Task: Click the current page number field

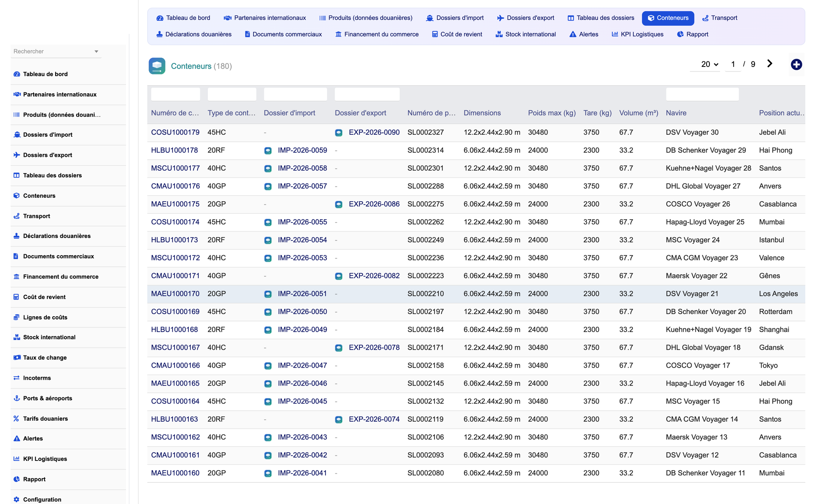Action: tap(733, 64)
